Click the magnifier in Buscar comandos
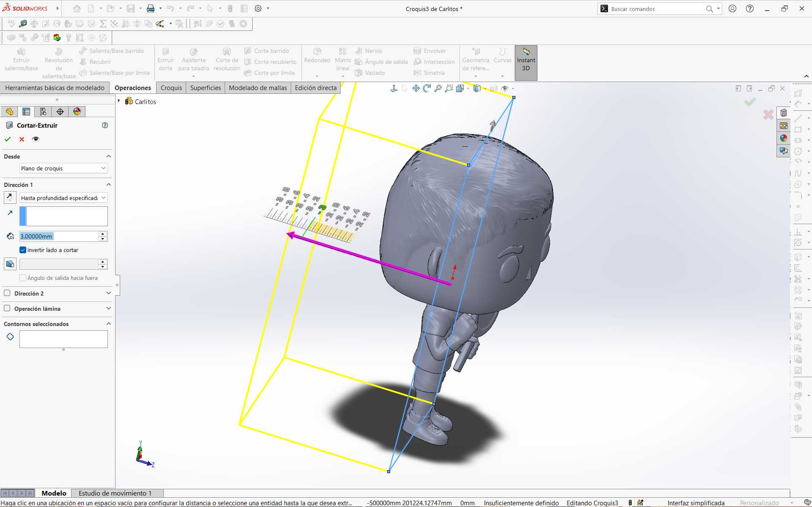812x507 pixels. [x=710, y=9]
